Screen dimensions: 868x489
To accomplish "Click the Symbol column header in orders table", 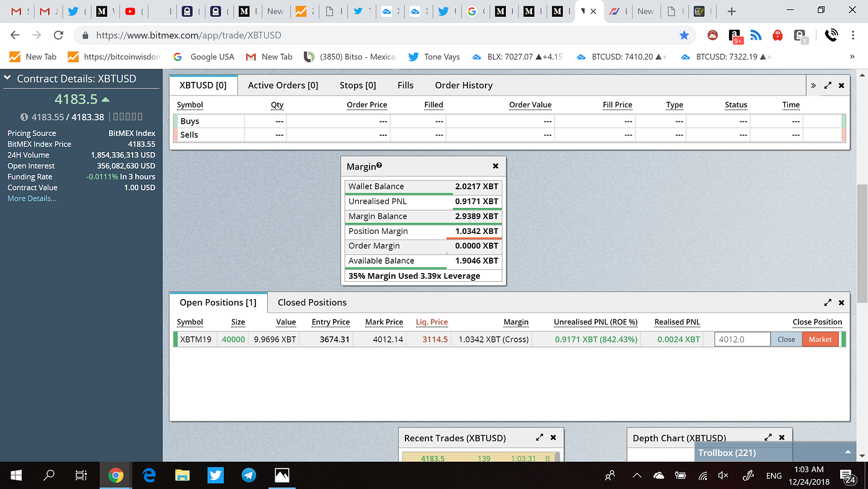I will 190,105.
